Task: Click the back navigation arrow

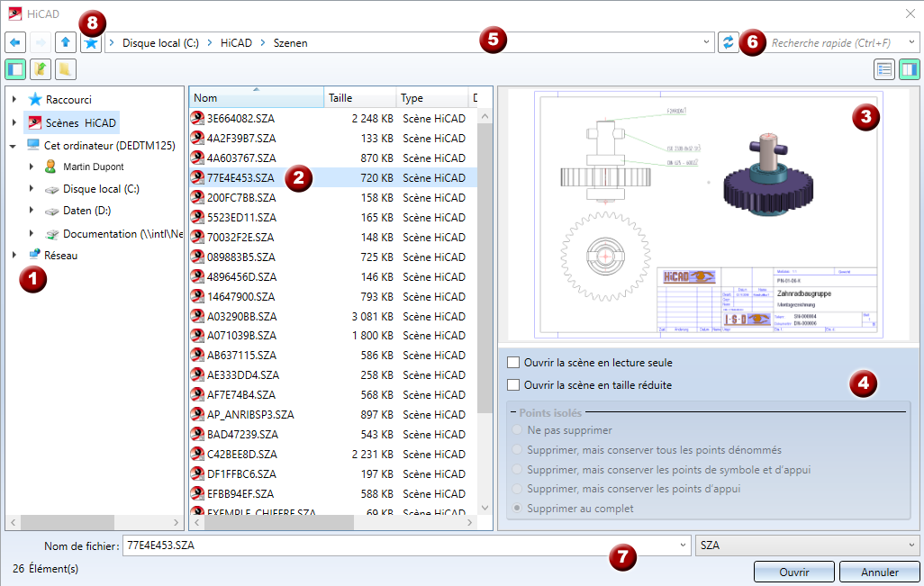Action: coord(15,42)
